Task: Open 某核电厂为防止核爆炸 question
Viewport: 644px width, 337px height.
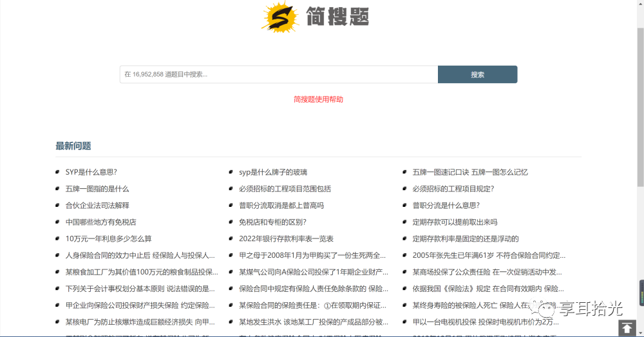Action: [140, 322]
